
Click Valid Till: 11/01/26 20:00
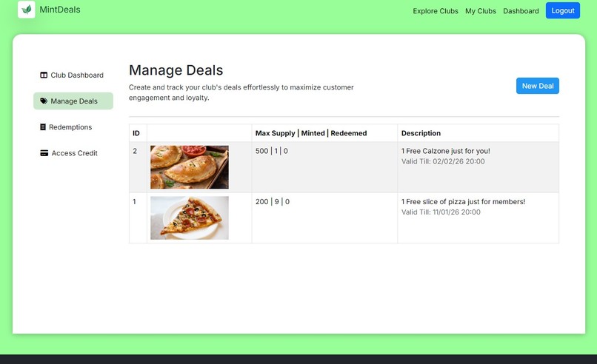coord(441,212)
